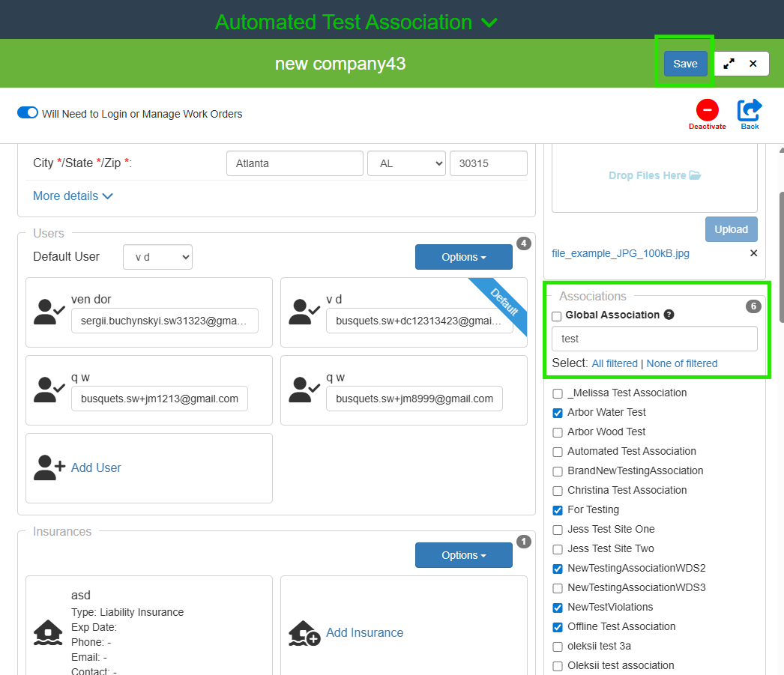Click the Add Insurance house icon

click(304, 633)
